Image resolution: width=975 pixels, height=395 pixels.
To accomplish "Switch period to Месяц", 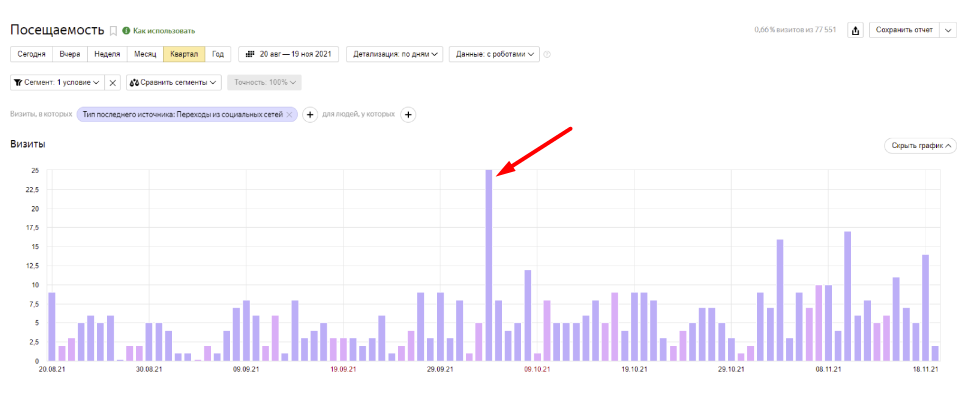I will (146, 54).
